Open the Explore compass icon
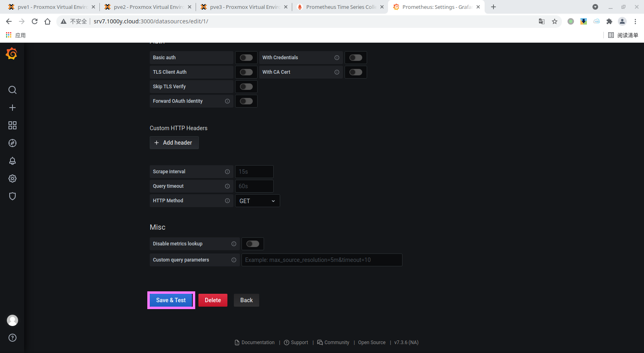The height and width of the screenshot is (353, 644). tap(12, 143)
